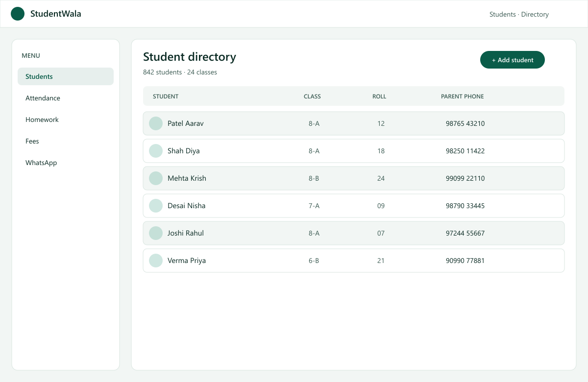Click the MENU sidebar label
Image resolution: width=588 pixels, height=382 pixels.
(x=31, y=56)
